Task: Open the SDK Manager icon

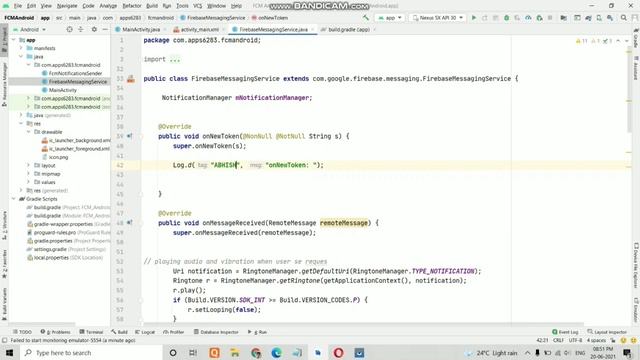Action: 610,18
